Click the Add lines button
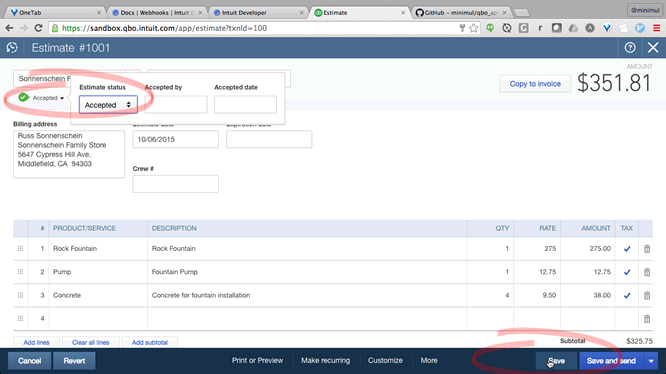Image resolution: width=666 pixels, height=374 pixels. [x=36, y=342]
